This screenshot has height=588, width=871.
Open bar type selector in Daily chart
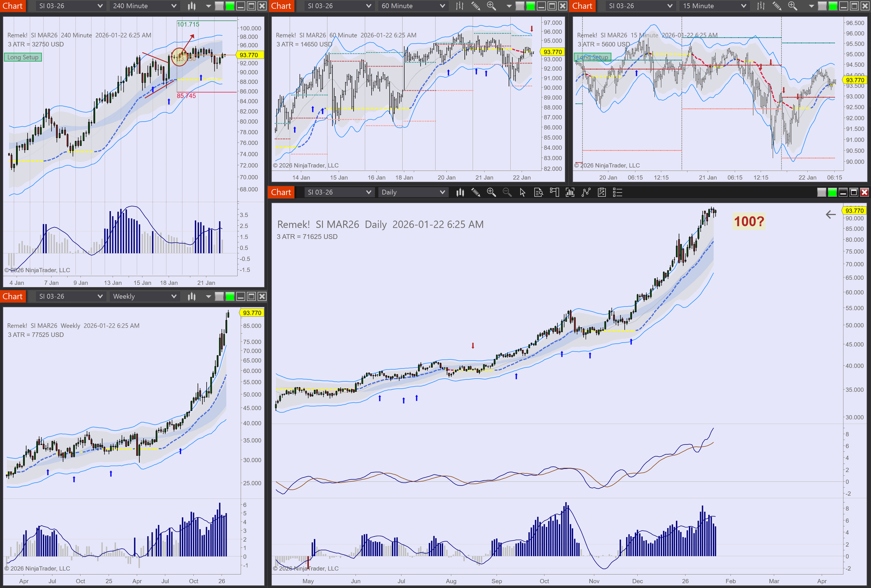coord(460,193)
